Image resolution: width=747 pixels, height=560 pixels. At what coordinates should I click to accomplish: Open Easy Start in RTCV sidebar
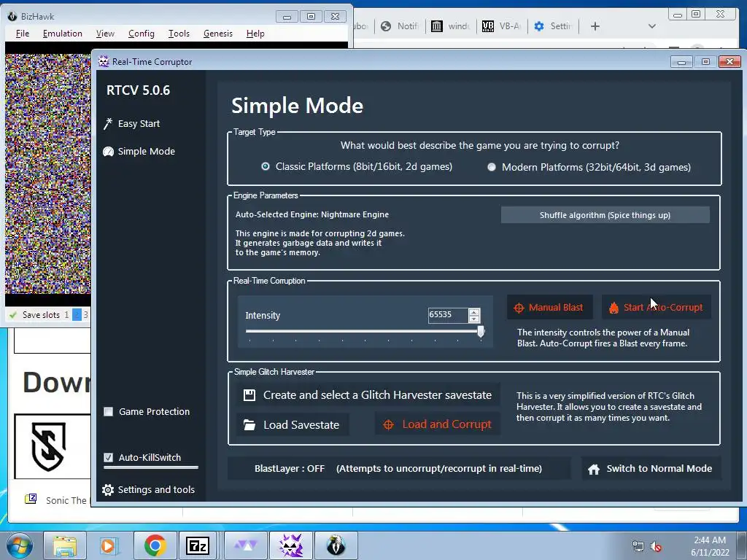pos(132,124)
